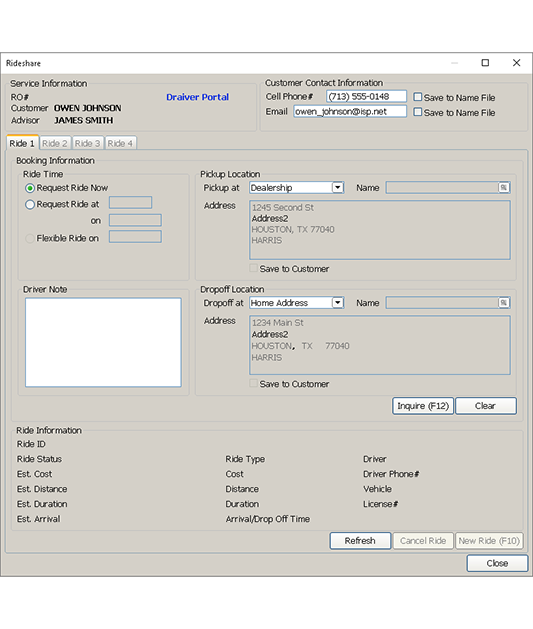Open the pickup Name lookup icon
The width and height of the screenshot is (533, 629).
[503, 188]
